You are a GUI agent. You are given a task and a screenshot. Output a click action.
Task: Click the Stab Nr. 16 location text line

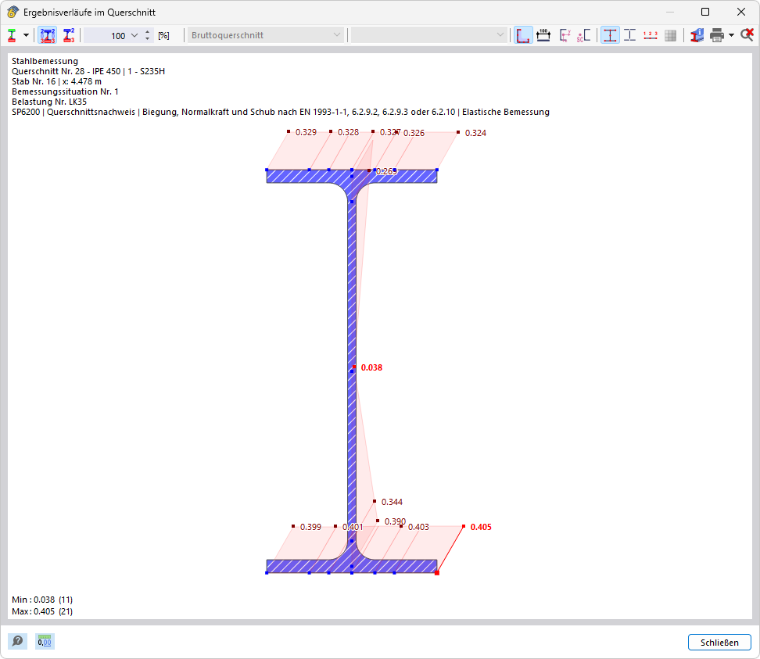click(x=57, y=81)
